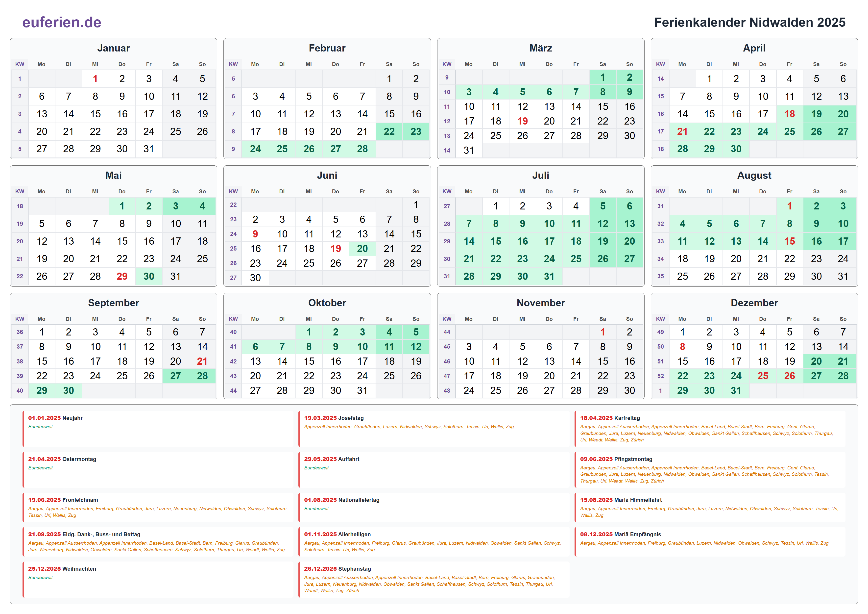This screenshot has width=868, height=614.
Task: Click green June 20 cell
Action: [x=362, y=249]
